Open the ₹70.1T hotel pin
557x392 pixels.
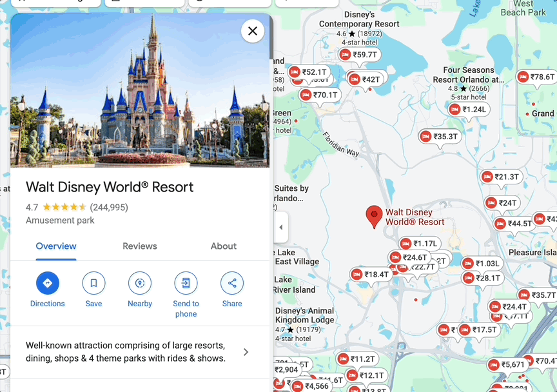[x=320, y=95]
